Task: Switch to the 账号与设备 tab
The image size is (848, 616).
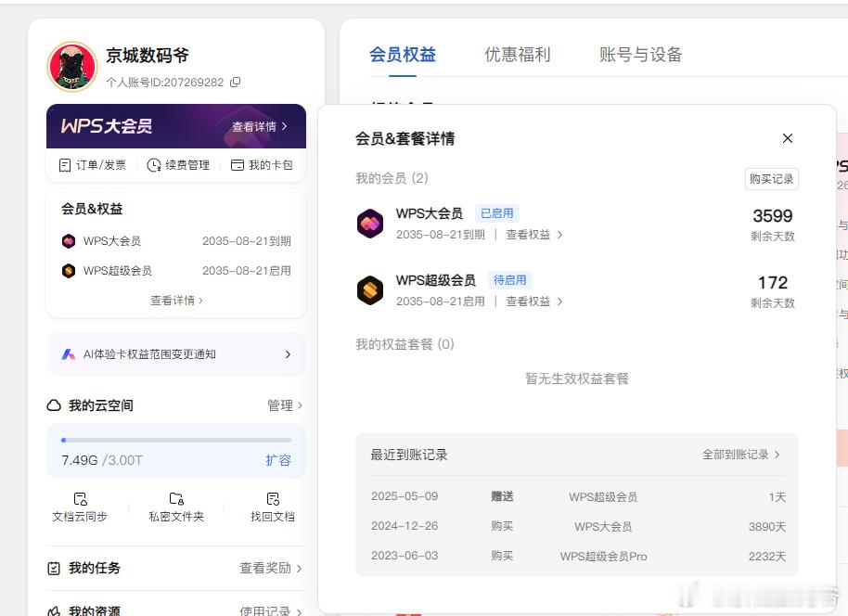Action: [642, 54]
